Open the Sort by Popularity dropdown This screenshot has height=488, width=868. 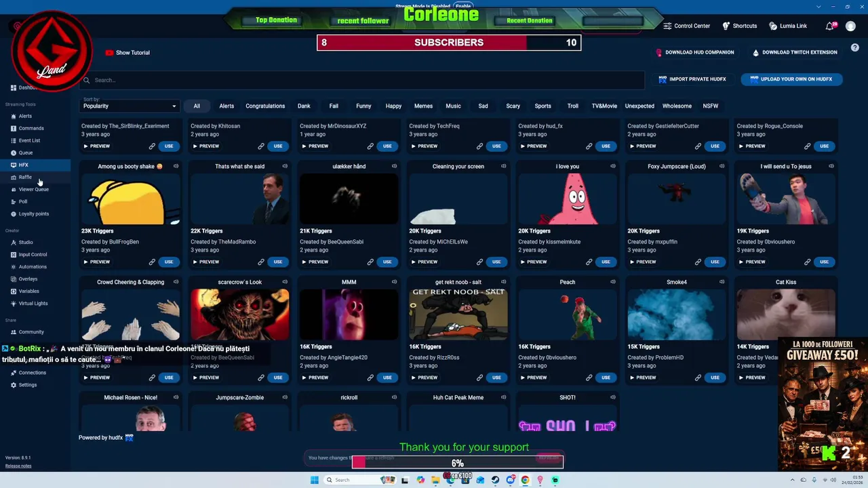tap(130, 106)
